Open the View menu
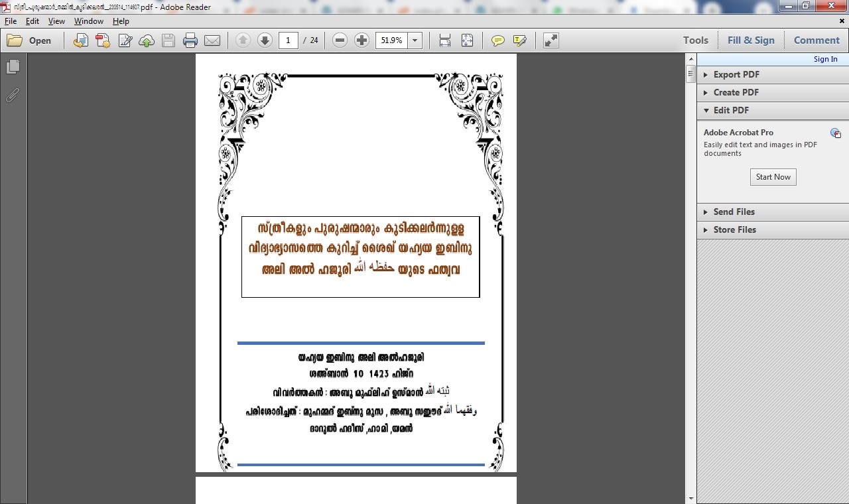 pyautogui.click(x=56, y=21)
